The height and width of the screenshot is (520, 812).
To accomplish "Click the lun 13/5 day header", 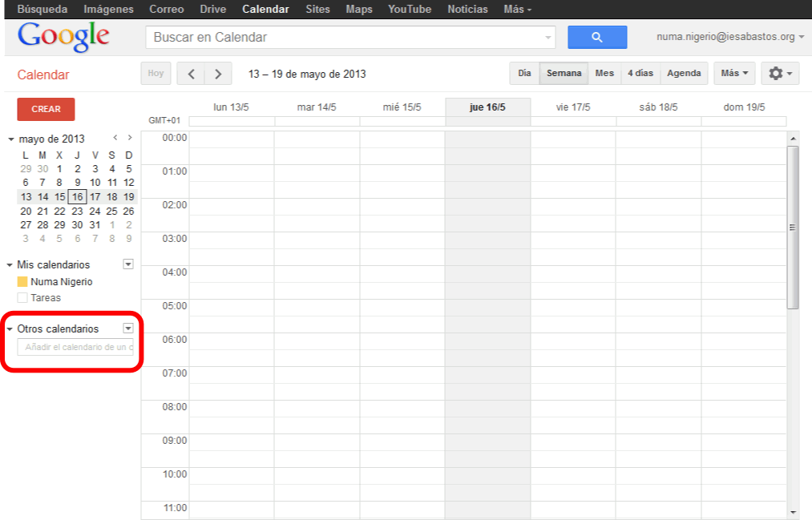I will click(x=231, y=107).
